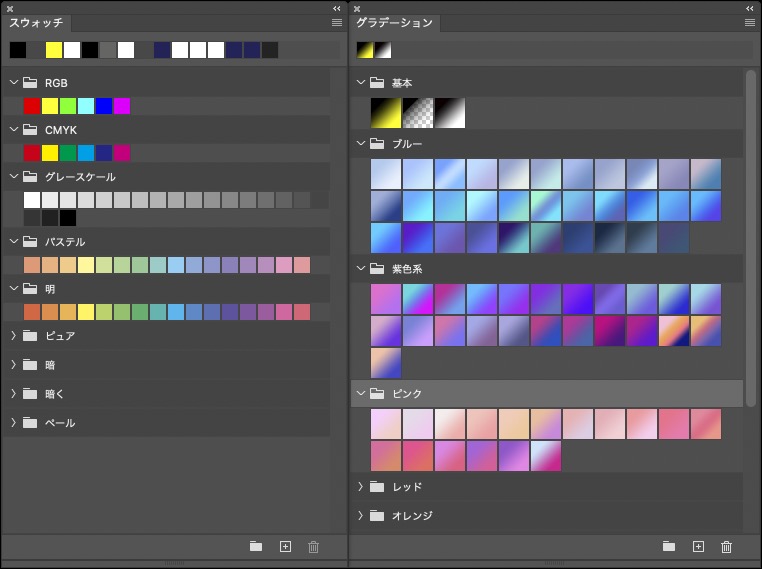Click the Gradients panel vertical scrollbar
This screenshot has height=569, width=762.
(x=751, y=238)
